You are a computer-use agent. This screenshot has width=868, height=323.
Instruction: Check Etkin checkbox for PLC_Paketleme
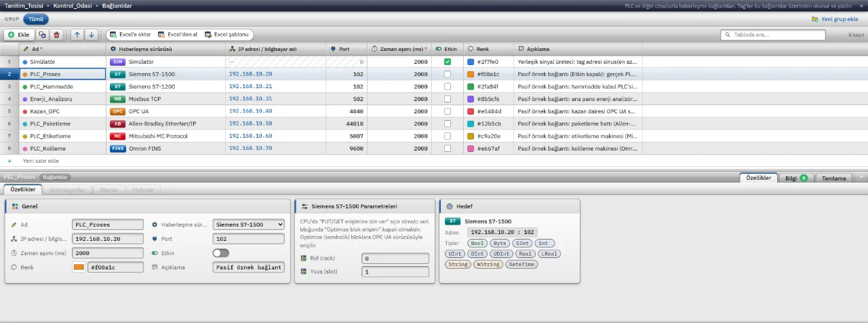pos(448,123)
